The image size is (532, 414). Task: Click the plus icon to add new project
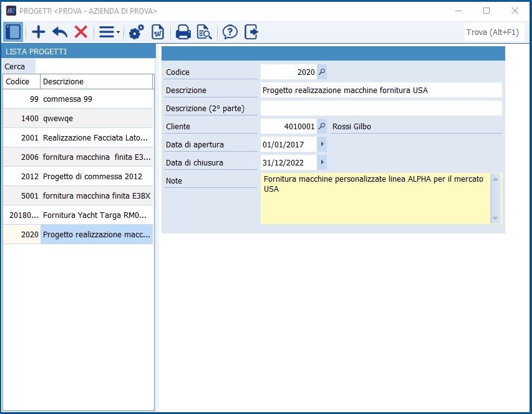39,32
